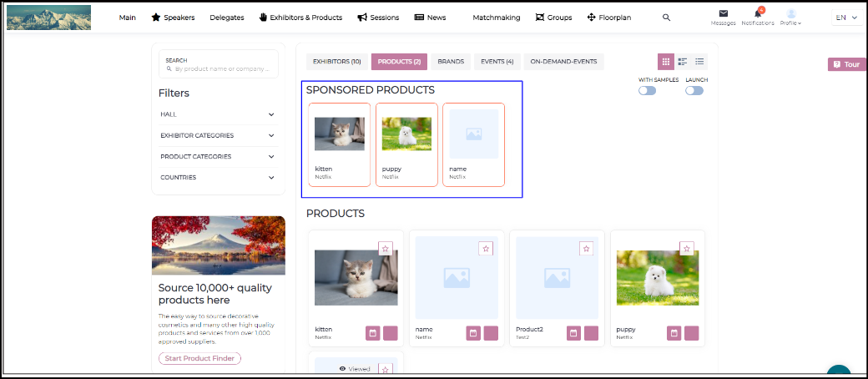The height and width of the screenshot is (379, 868).
Task: Open the Brands tab
Action: (x=451, y=62)
